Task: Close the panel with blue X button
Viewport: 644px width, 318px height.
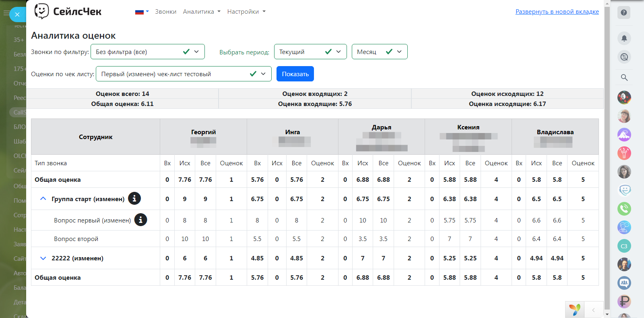Action: coord(17,15)
